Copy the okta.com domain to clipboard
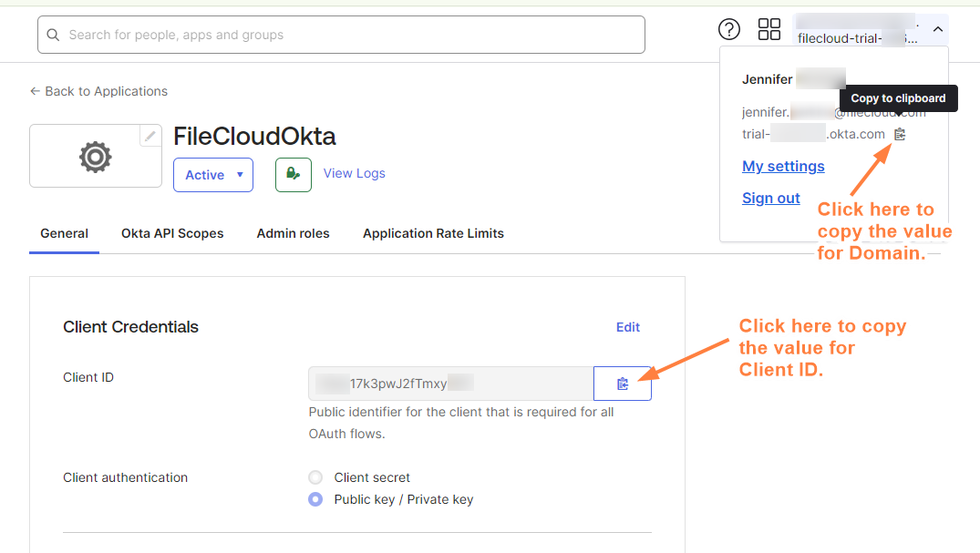Viewport: 980px width, 553px height. coord(900,135)
